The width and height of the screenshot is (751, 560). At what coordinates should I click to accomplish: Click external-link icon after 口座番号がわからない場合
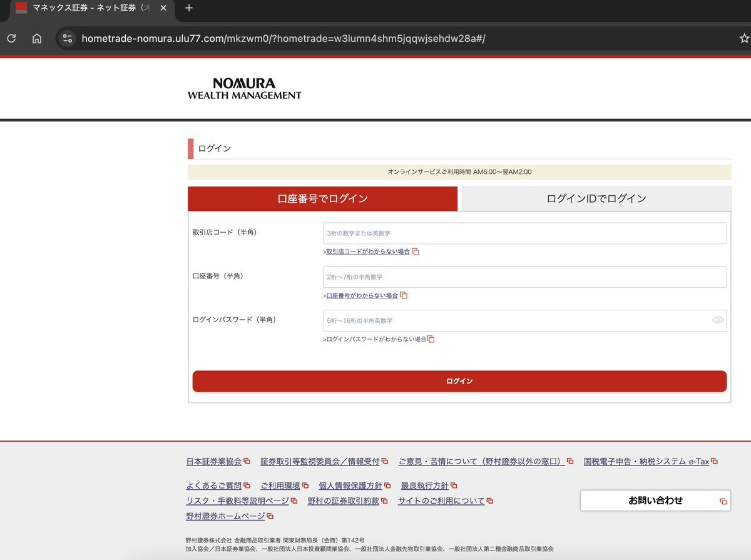point(404,295)
